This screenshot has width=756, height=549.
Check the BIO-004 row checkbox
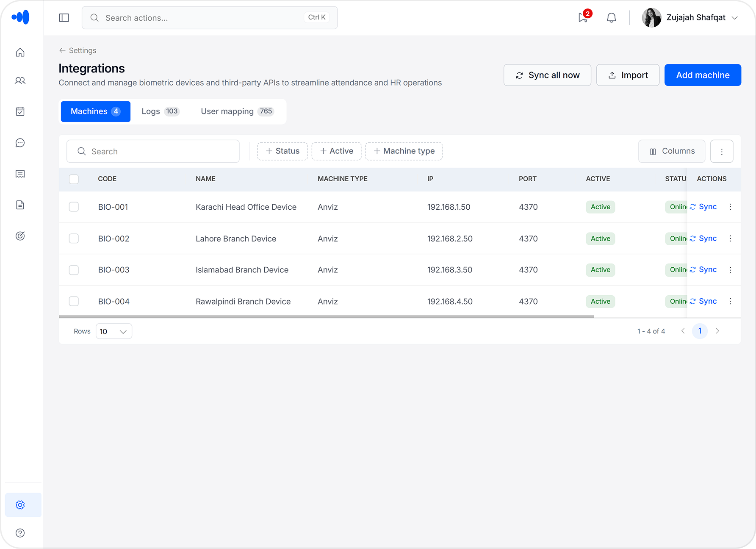click(74, 301)
